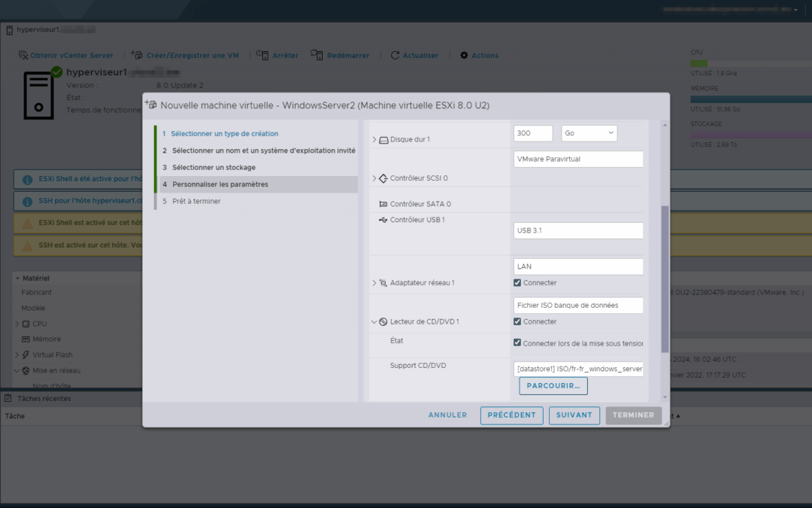The image size is (812, 508).
Task: Uncheck Connecter for Adaptateur réseau 1
Action: click(517, 282)
